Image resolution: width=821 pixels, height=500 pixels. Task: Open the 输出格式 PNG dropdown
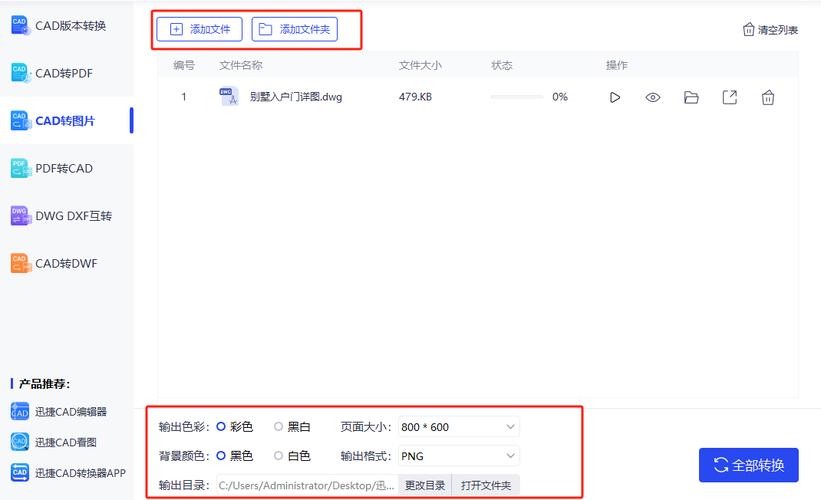459,456
